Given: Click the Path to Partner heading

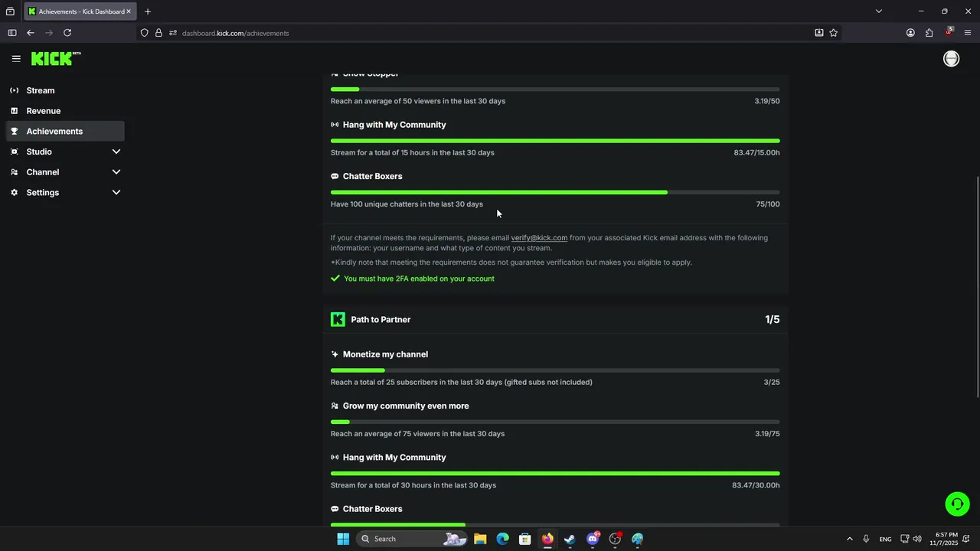Looking at the screenshot, I should [x=381, y=320].
